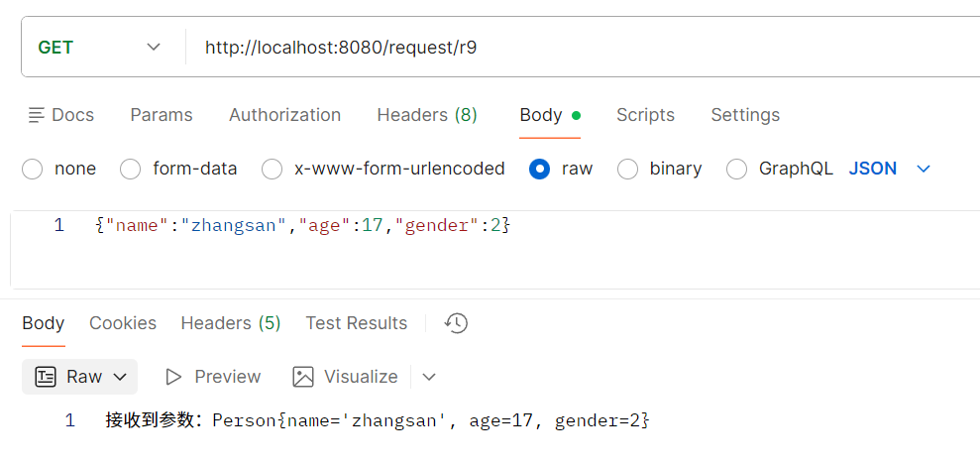
Task: Select the binary body option
Action: pos(627,170)
